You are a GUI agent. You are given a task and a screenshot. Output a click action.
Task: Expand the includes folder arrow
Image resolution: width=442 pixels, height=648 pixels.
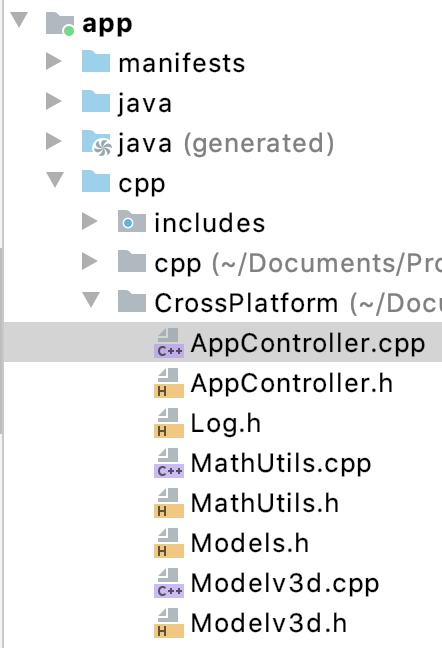click(x=90, y=221)
